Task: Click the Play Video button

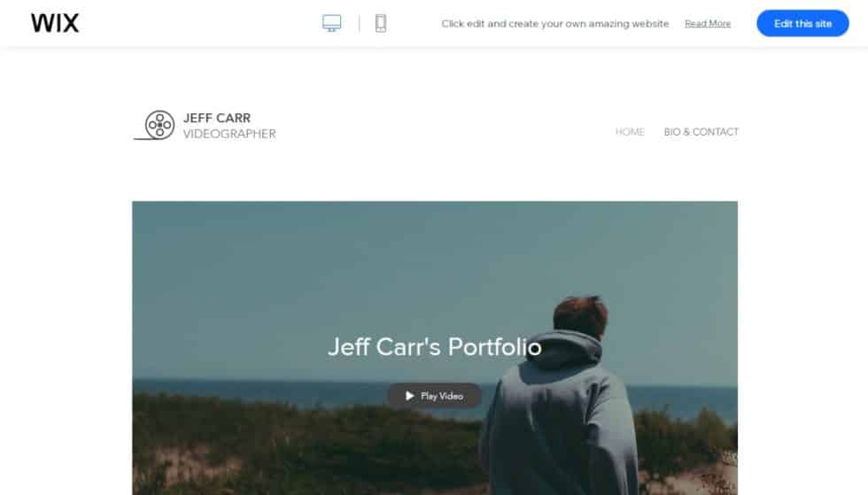Action: coord(435,396)
